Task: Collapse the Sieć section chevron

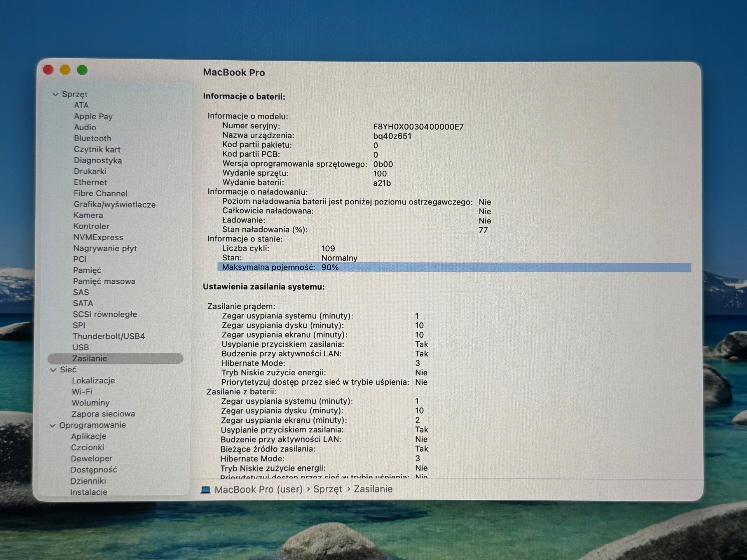Action: coord(53,370)
